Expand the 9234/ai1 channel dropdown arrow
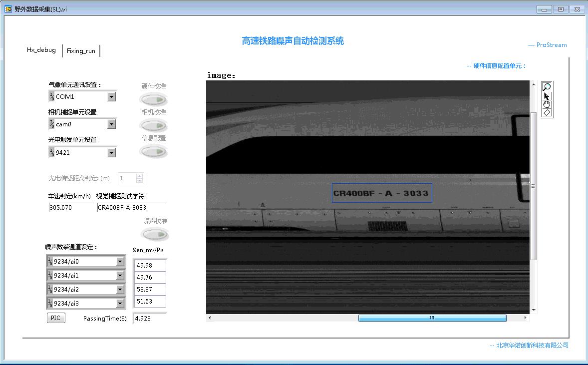This screenshot has width=588, height=365. tap(120, 275)
